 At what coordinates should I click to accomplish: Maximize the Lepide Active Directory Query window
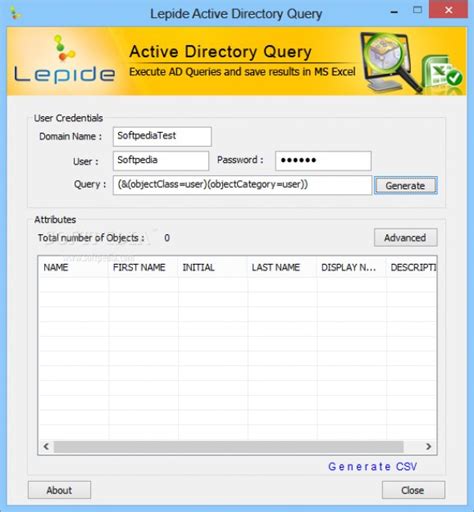417,10
